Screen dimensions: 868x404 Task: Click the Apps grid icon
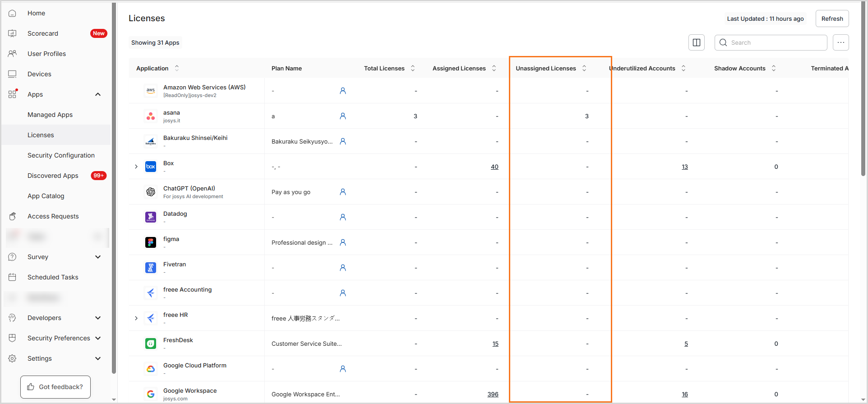click(12, 94)
